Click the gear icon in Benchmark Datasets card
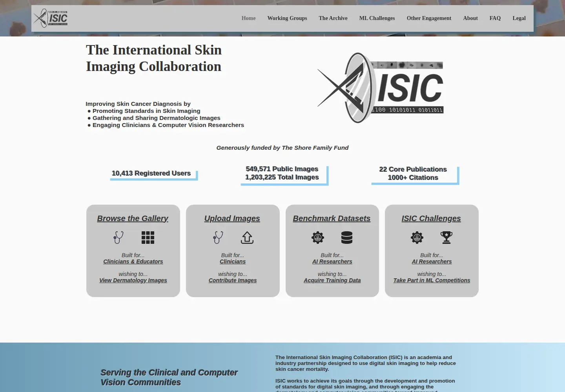565x392 pixels. click(x=318, y=237)
